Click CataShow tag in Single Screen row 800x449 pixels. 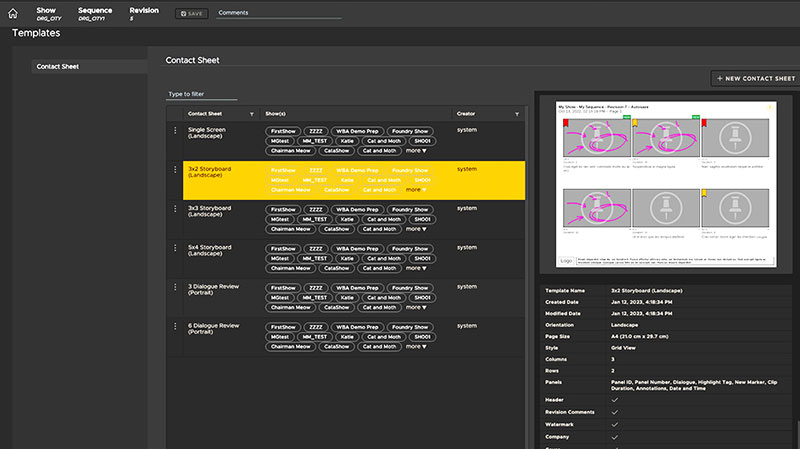pos(337,151)
